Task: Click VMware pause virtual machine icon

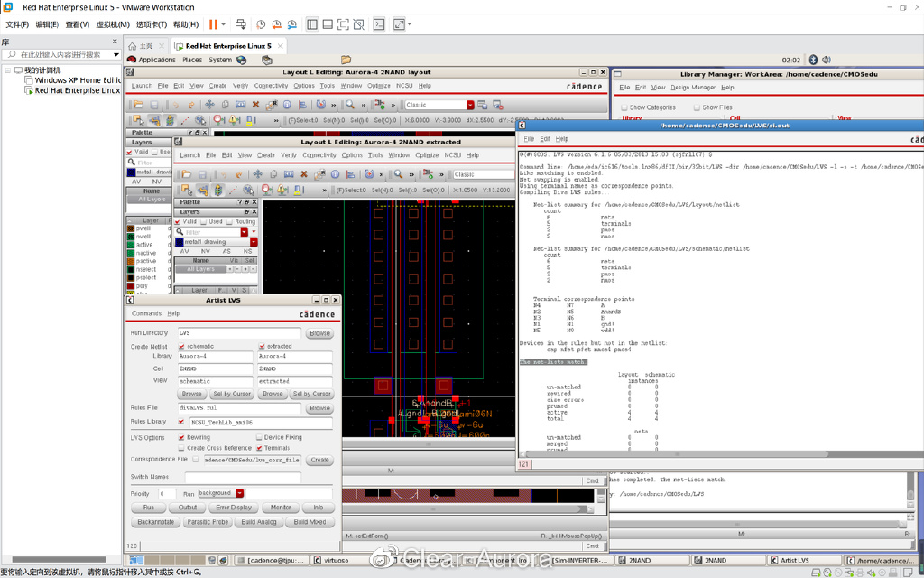Action: pyautogui.click(x=214, y=24)
